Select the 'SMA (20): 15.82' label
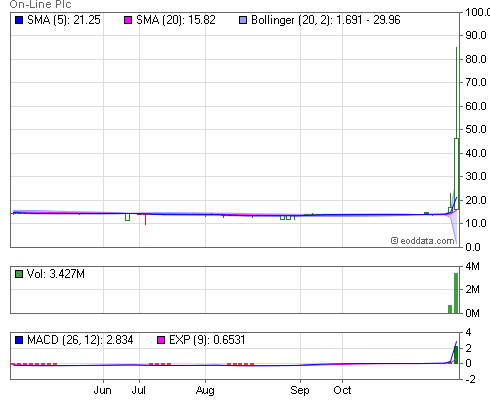This screenshot has height=400, width=490. tap(176, 20)
